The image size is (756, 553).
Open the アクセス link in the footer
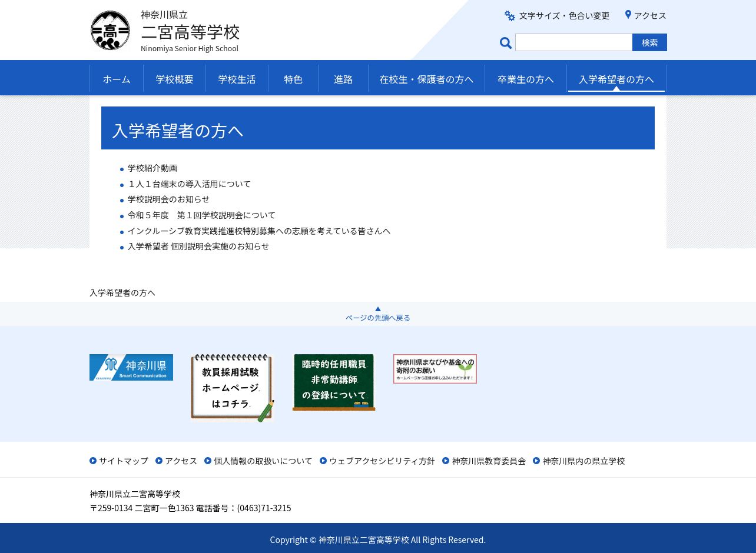181,461
